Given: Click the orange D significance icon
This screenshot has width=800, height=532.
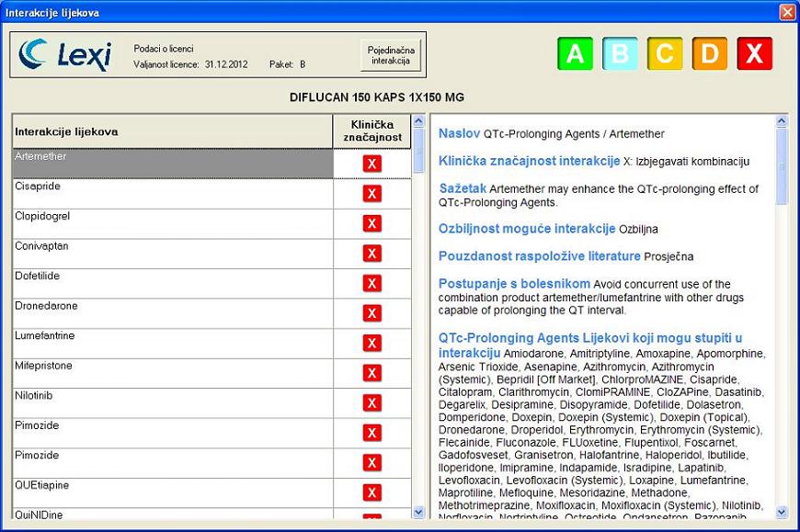Looking at the screenshot, I should pos(710,53).
